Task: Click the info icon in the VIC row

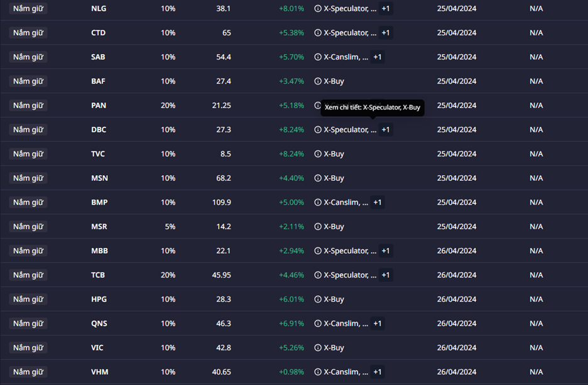Action: point(318,348)
